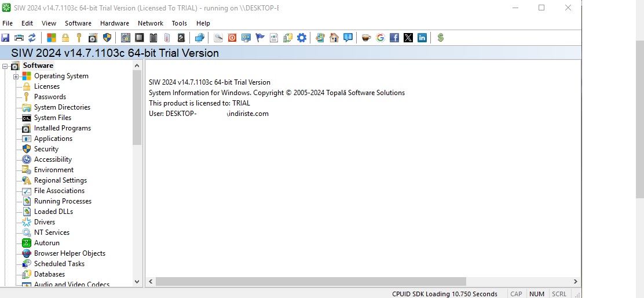644x298 pixels.
Task: Click the red shutdown toolbar icon
Action: point(232,38)
